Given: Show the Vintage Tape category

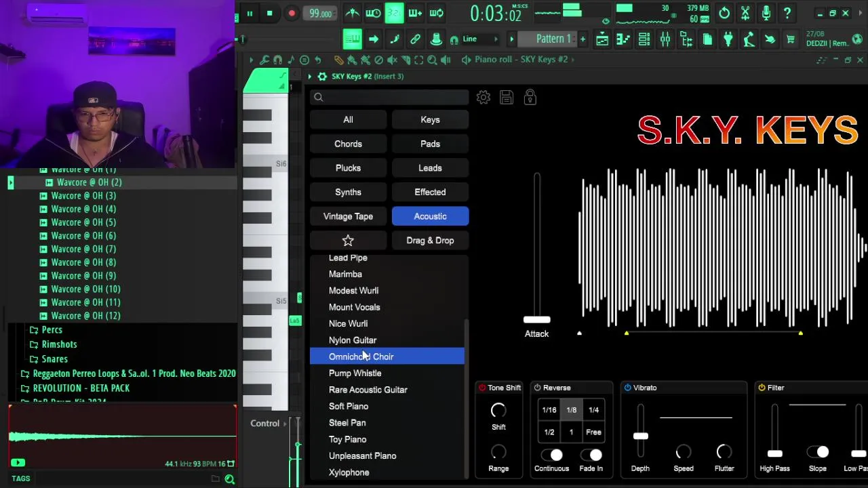Looking at the screenshot, I should pyautogui.click(x=348, y=216).
